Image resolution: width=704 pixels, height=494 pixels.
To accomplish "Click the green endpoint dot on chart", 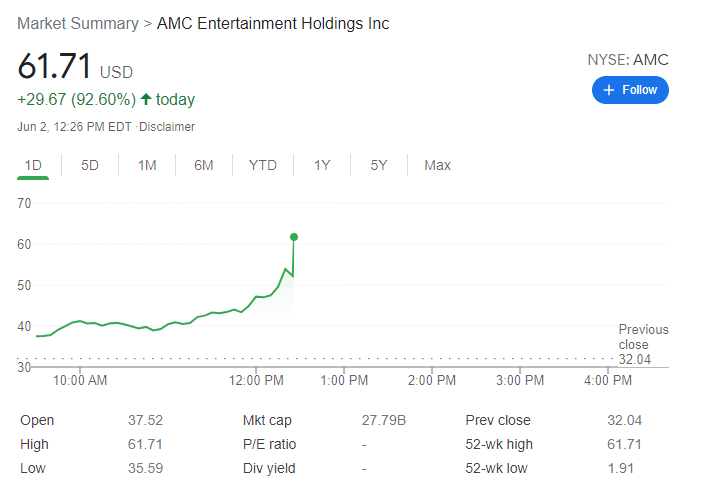I will (294, 237).
